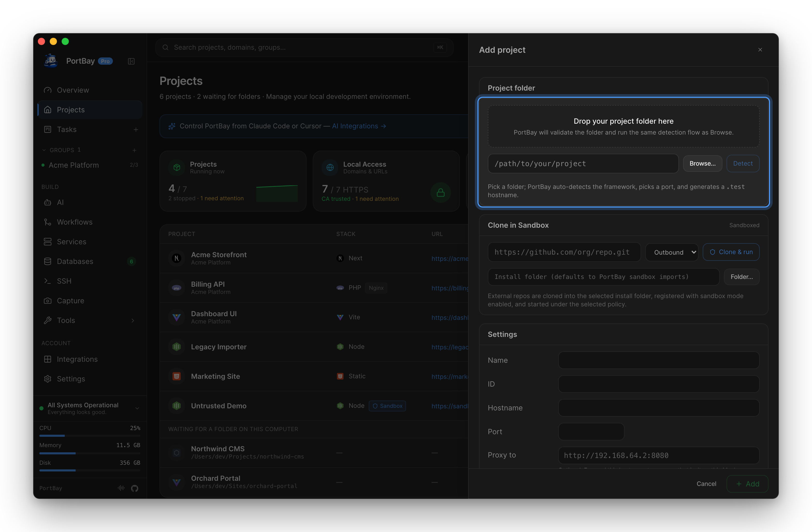
Task: Click the Hostname settings field
Action: click(x=659, y=408)
